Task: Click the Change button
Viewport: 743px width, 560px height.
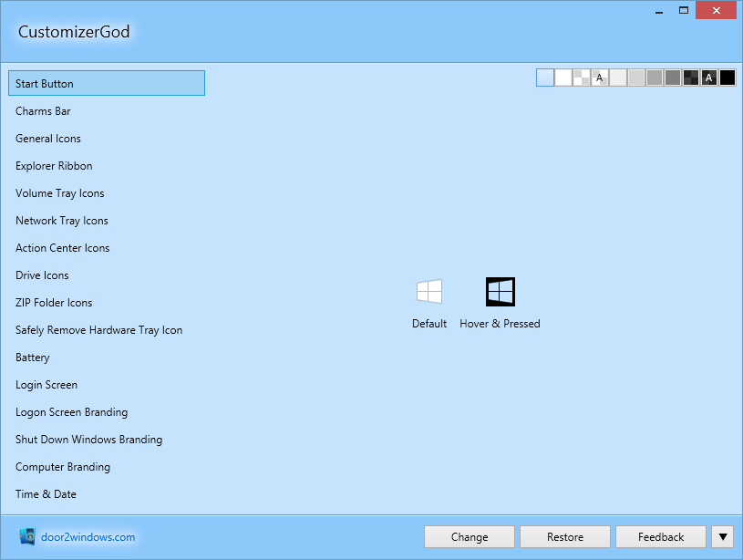Action: (470, 537)
